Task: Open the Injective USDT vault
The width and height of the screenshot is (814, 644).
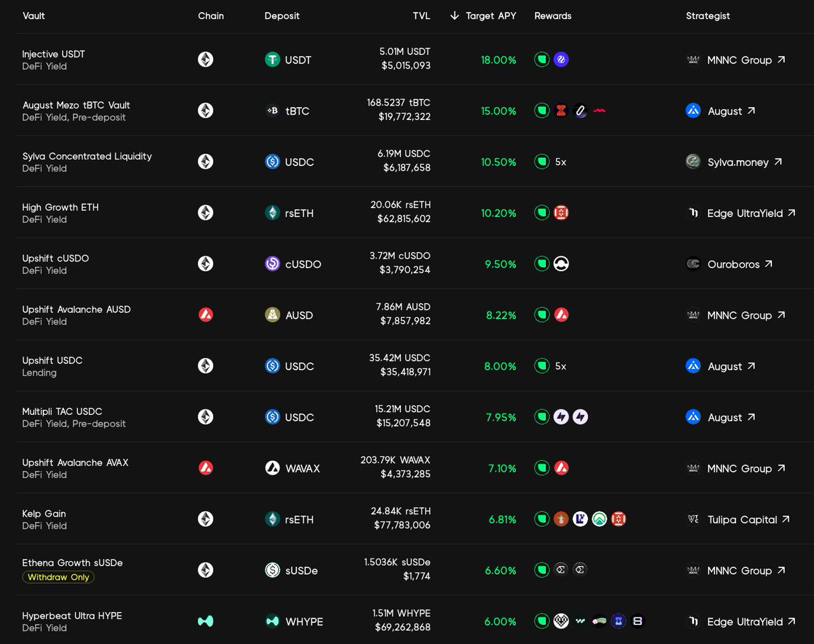Action: [x=54, y=54]
